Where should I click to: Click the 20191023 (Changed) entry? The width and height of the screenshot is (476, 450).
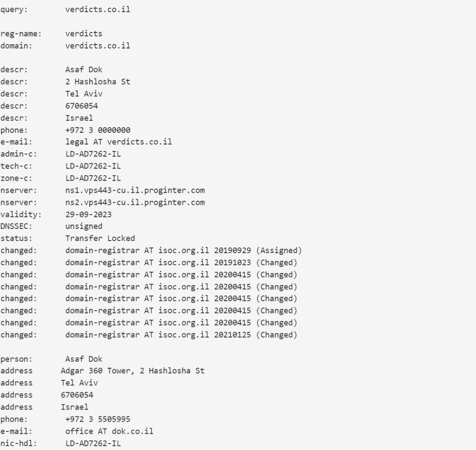(256, 263)
